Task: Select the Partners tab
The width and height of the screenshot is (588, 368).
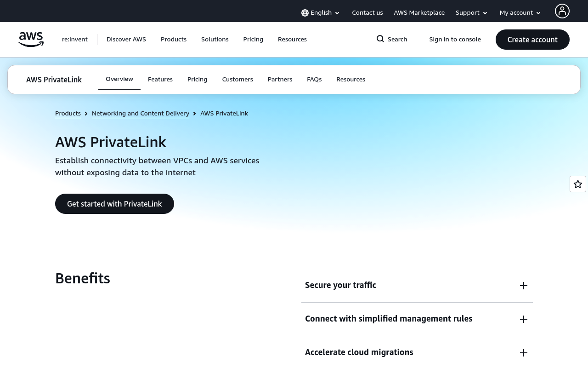Action: click(x=280, y=80)
